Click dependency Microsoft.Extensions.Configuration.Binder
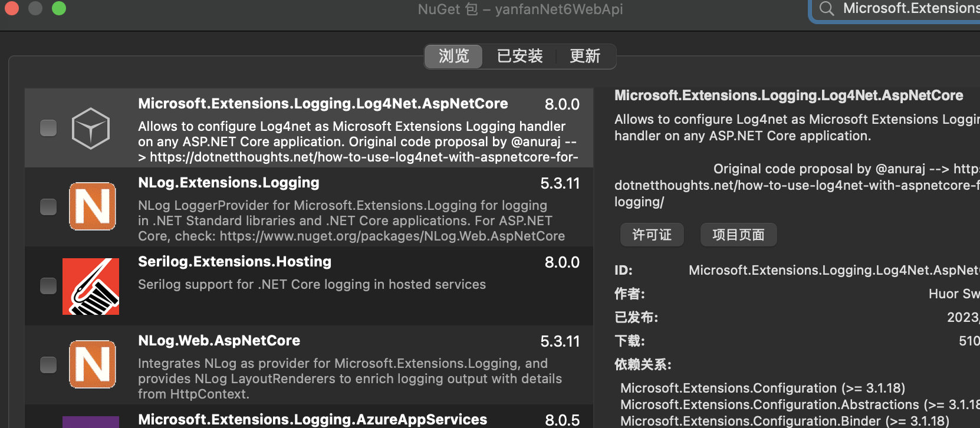Image resolution: width=980 pixels, height=428 pixels. click(x=785, y=421)
